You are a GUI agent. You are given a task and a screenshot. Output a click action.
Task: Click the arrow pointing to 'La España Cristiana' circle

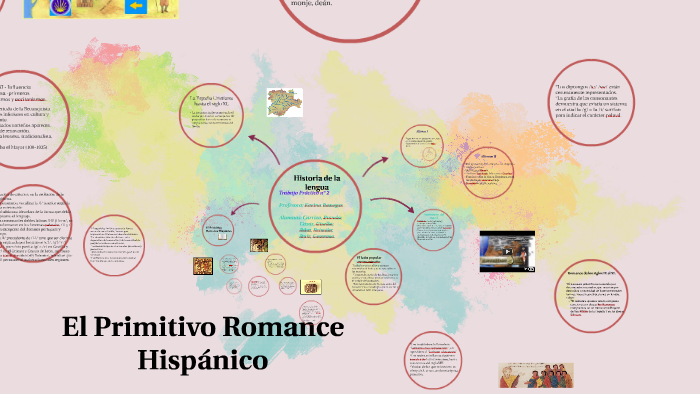(x=264, y=149)
